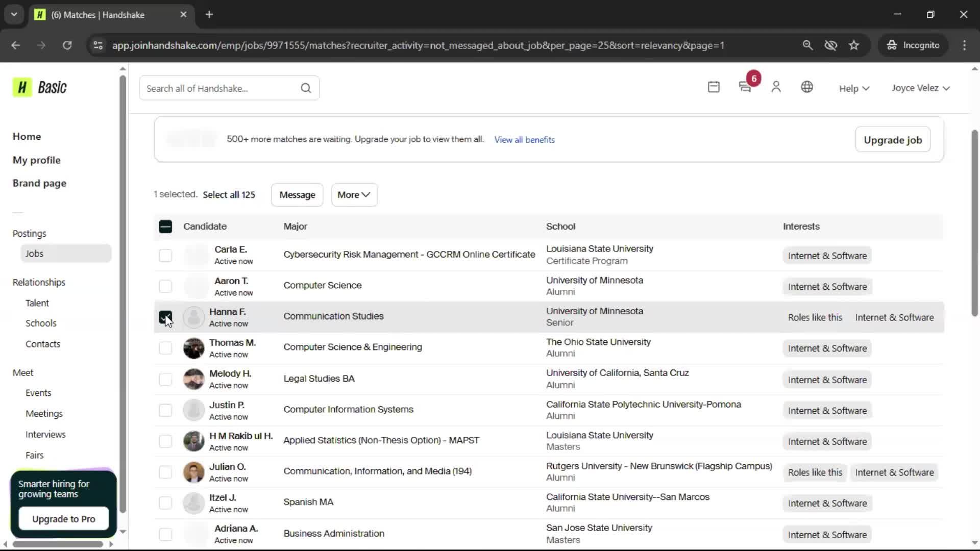This screenshot has width=980, height=551.
Task: Check the box for Aaron T.
Action: [x=165, y=286]
